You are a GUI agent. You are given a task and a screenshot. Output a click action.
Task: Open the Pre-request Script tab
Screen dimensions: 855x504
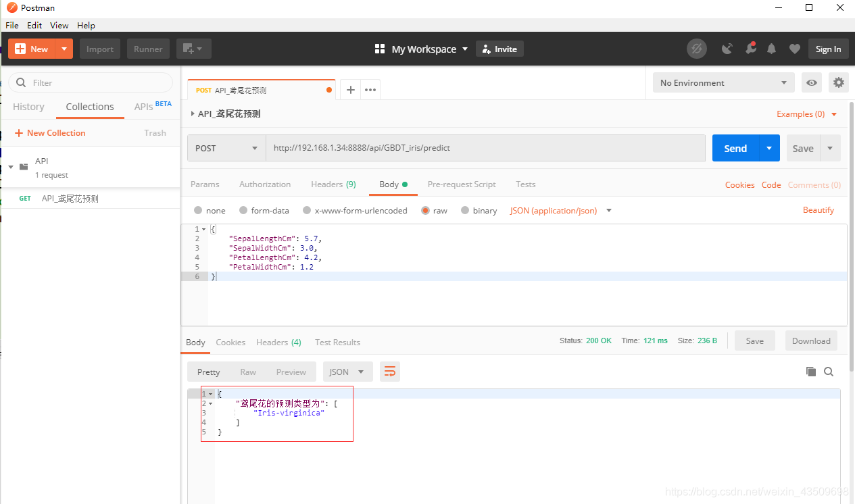[x=462, y=184]
